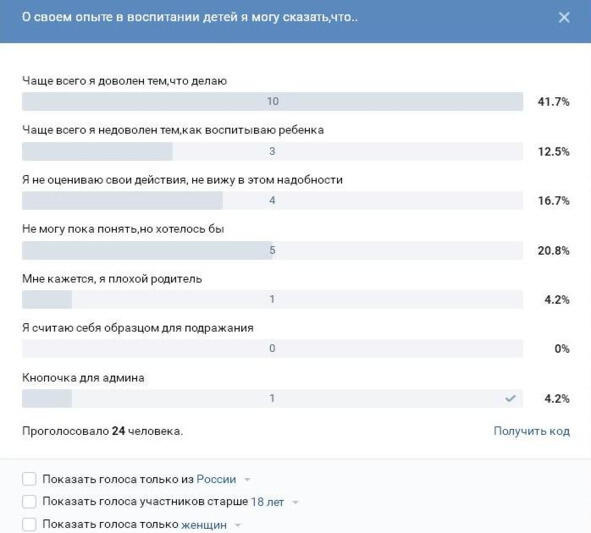Click the 'образцом для подражания' bar with 0 votes

click(273, 348)
